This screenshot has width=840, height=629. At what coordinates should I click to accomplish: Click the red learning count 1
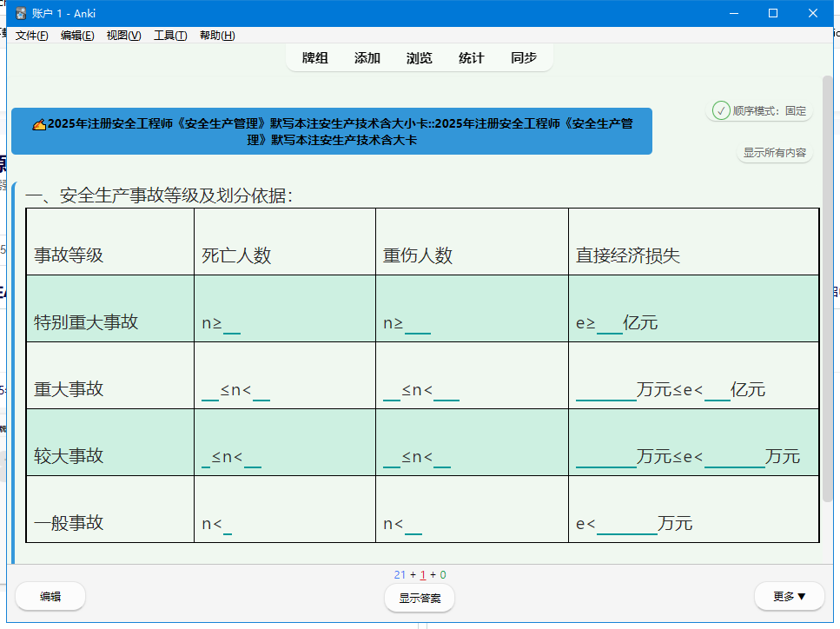tap(423, 575)
